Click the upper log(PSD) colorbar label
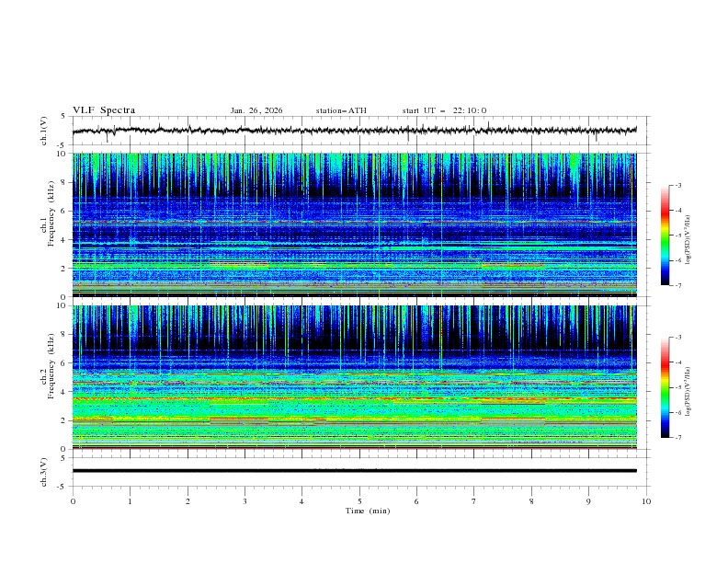The height and width of the screenshot is (563, 728). [688, 240]
